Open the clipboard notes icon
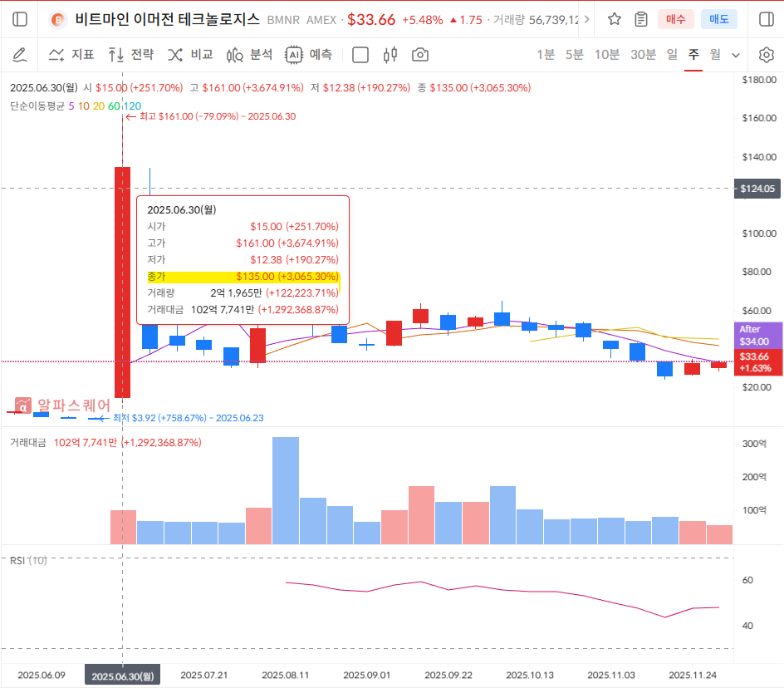The width and height of the screenshot is (784, 688). 641,19
